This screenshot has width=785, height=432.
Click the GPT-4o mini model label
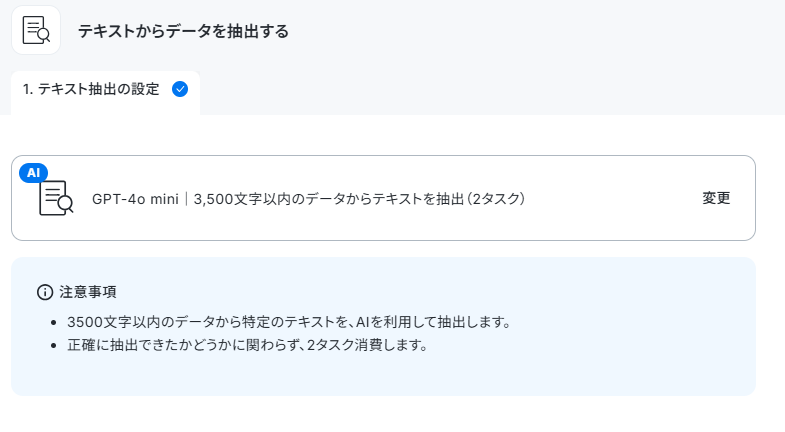point(135,199)
